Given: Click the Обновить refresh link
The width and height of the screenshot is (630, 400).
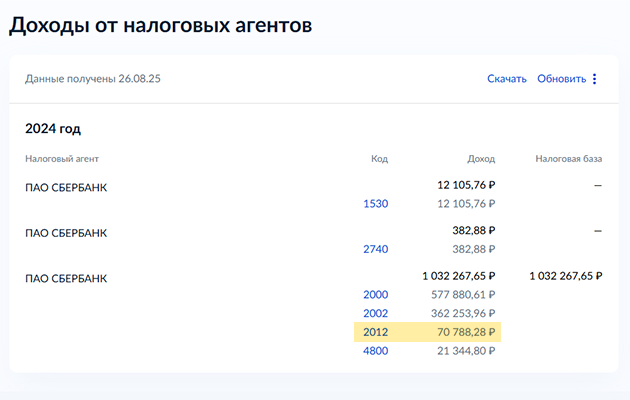Looking at the screenshot, I should point(562,79).
